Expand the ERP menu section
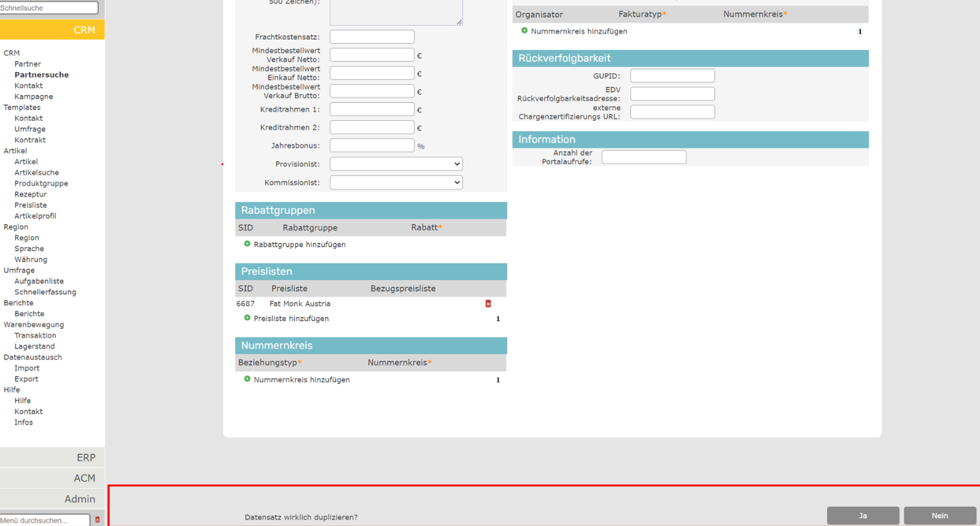 pyautogui.click(x=53, y=457)
